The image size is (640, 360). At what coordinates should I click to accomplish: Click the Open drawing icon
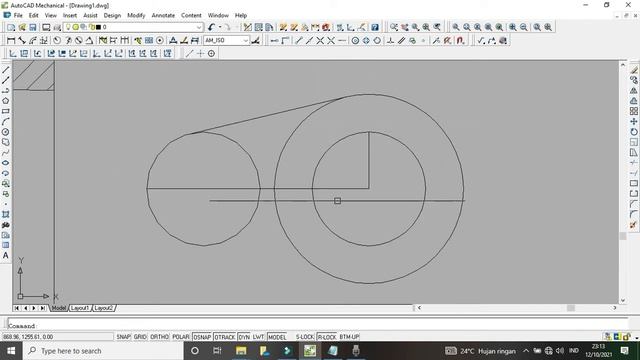pyautogui.click(x=22, y=27)
